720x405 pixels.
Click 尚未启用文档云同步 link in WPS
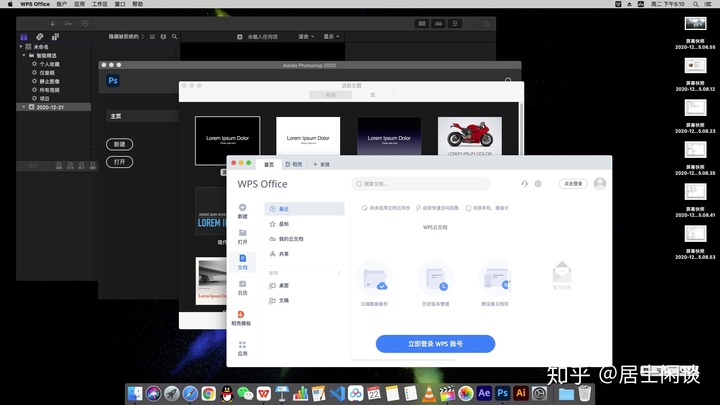[386, 208]
